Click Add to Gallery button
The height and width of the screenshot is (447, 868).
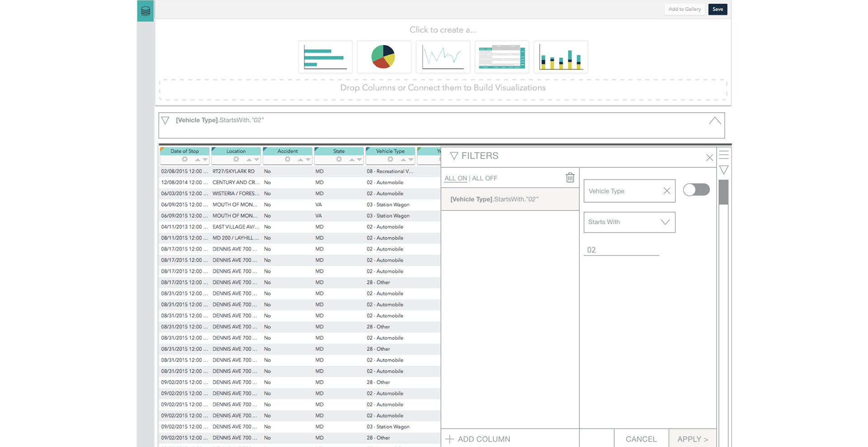684,9
